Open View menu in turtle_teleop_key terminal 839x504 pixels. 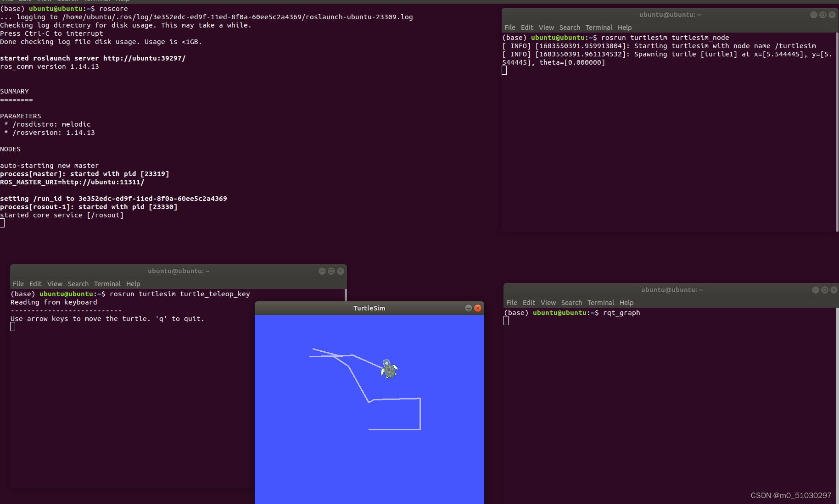coord(55,284)
